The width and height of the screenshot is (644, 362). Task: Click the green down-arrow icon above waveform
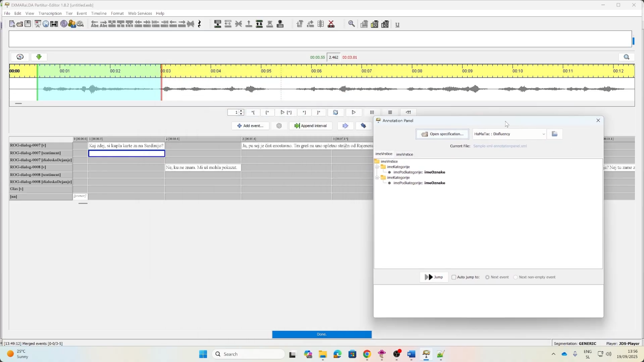[x=39, y=57]
